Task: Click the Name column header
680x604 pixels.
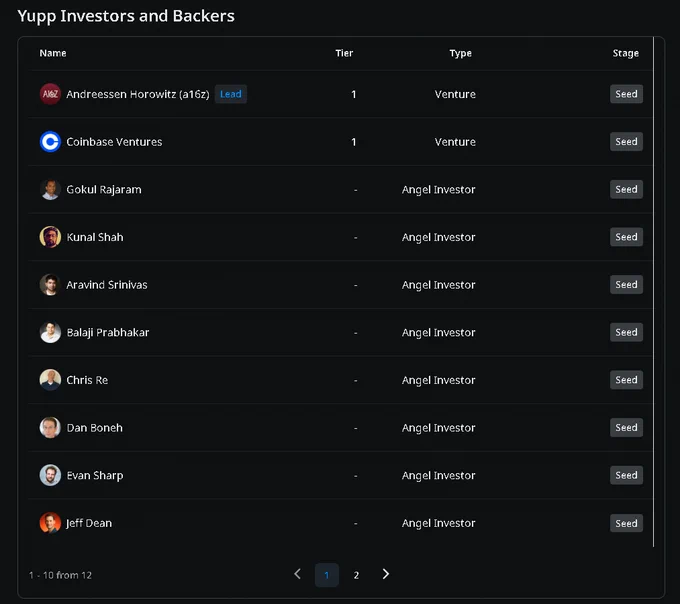Action: (53, 53)
